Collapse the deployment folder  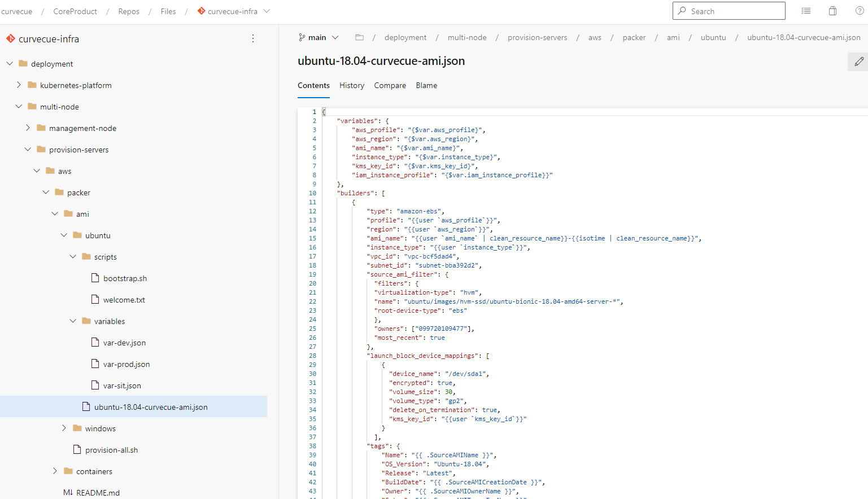[x=10, y=63]
